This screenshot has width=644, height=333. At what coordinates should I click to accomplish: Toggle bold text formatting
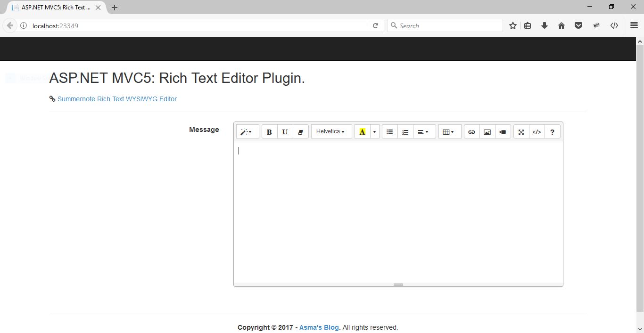point(269,131)
